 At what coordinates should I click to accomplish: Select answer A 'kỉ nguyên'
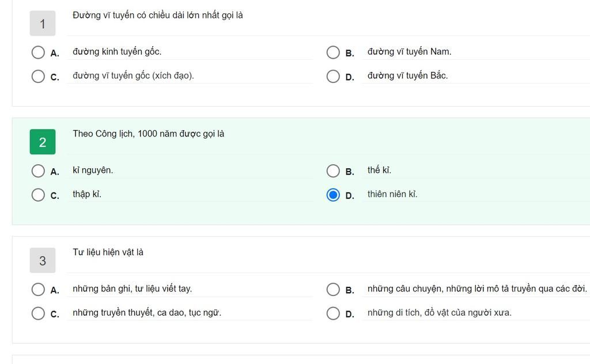pos(38,170)
